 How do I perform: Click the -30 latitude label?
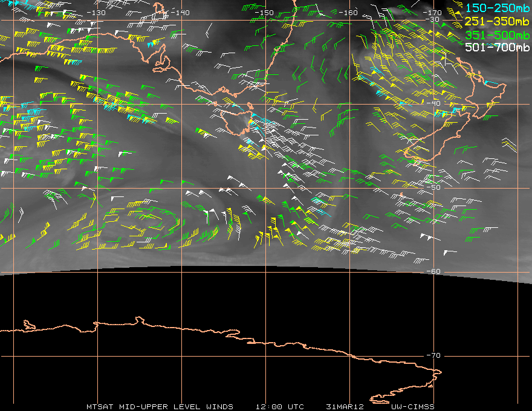(x=432, y=20)
